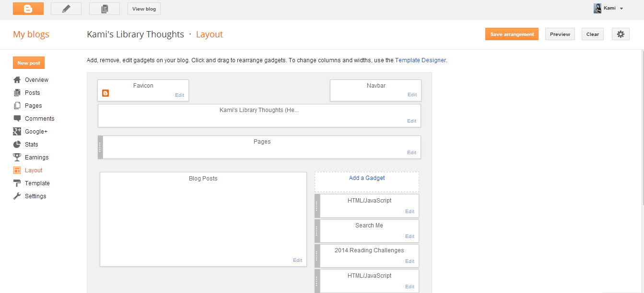This screenshot has width=644, height=293.
Task: Click the Stats pie chart icon
Action: [x=17, y=145]
